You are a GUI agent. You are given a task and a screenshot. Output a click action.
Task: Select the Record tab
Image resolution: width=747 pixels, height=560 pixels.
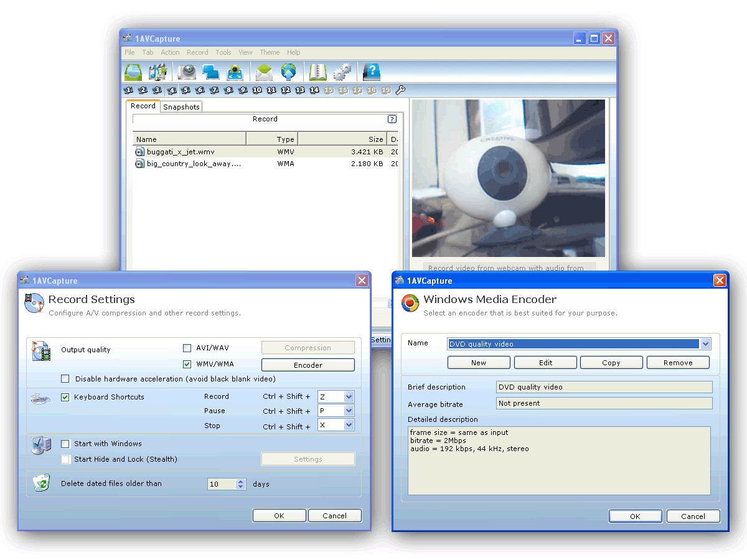tap(143, 106)
